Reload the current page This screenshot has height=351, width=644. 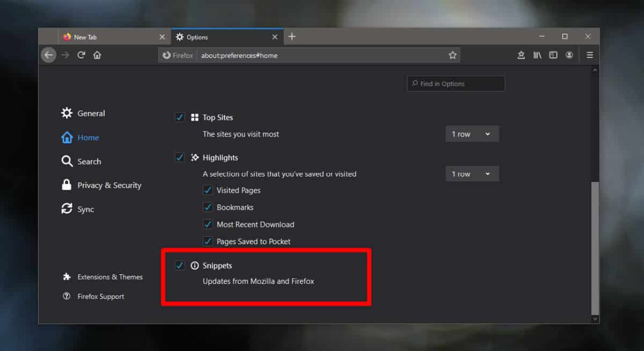pos(81,55)
